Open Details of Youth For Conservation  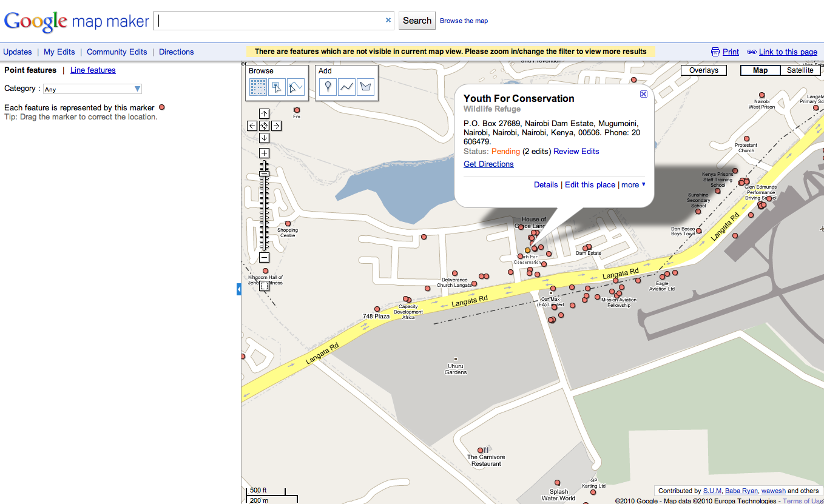545,185
